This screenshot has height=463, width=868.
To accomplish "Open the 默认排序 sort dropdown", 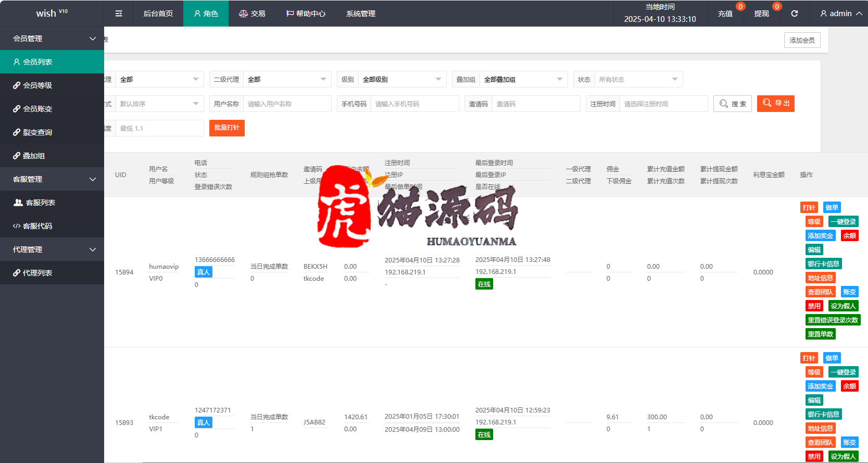I will click(x=160, y=104).
